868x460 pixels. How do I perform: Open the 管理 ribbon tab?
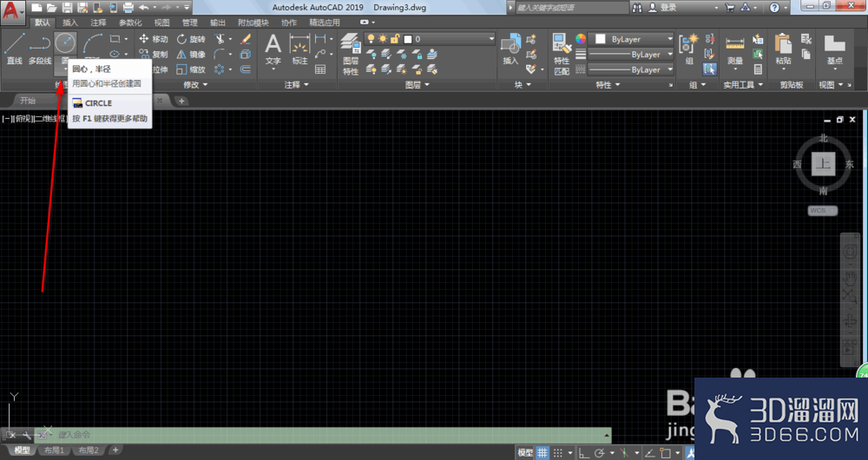tap(190, 23)
